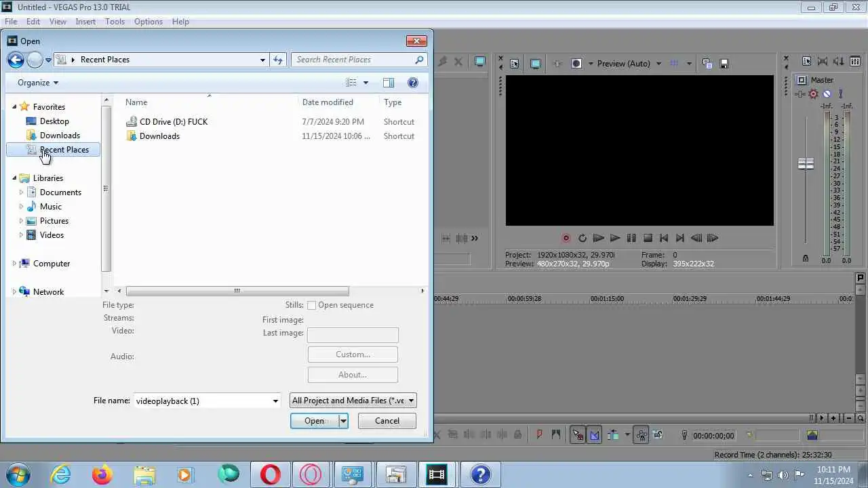Click the Insert Region icon

pyautogui.click(x=556, y=435)
